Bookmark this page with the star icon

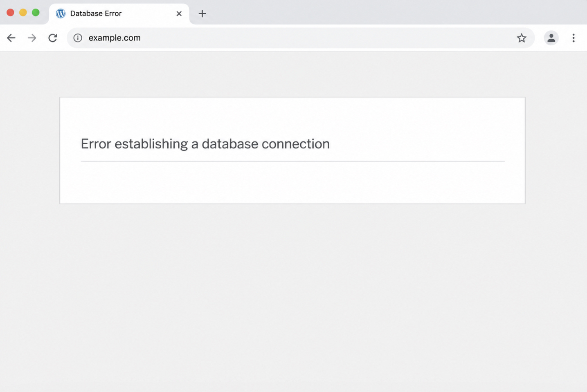(522, 38)
